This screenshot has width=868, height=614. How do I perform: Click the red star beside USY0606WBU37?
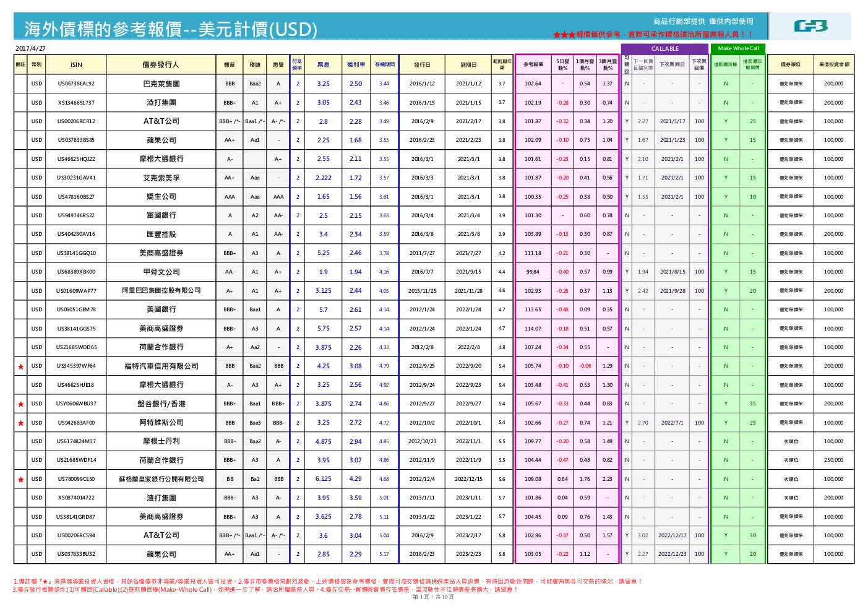click(x=20, y=404)
